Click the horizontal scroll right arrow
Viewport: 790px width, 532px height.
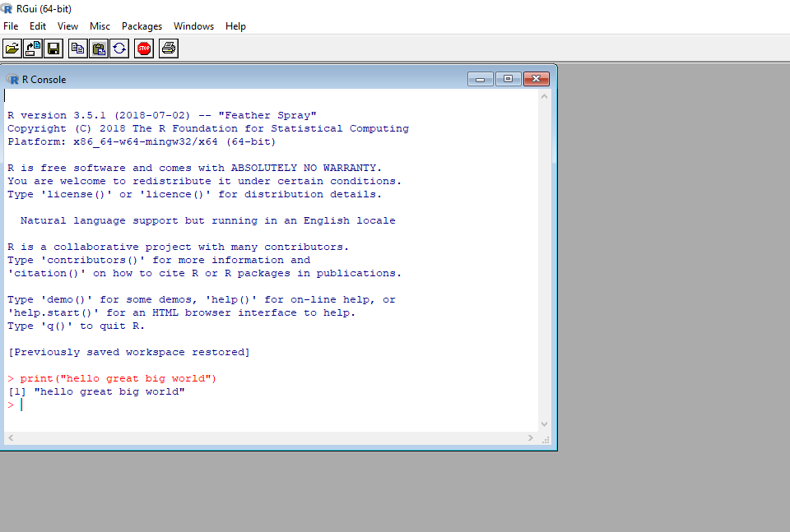(x=531, y=438)
